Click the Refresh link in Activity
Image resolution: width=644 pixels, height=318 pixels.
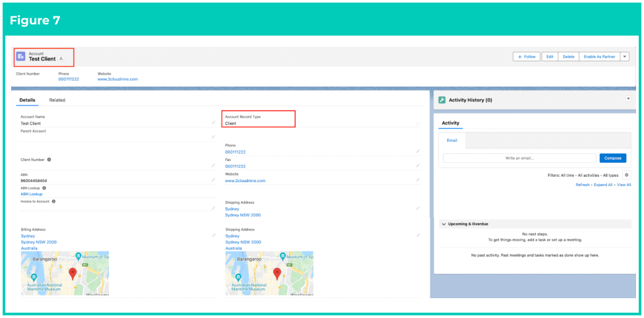583,185
